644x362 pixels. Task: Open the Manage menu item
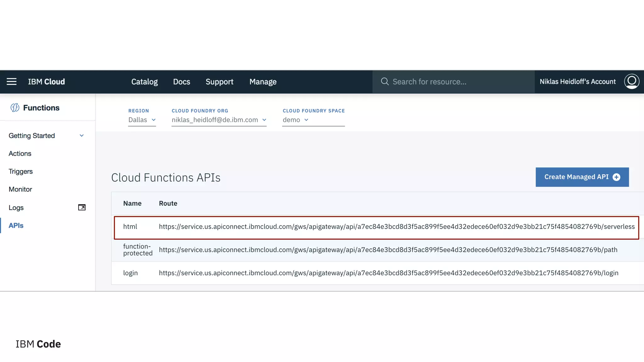[x=263, y=82]
